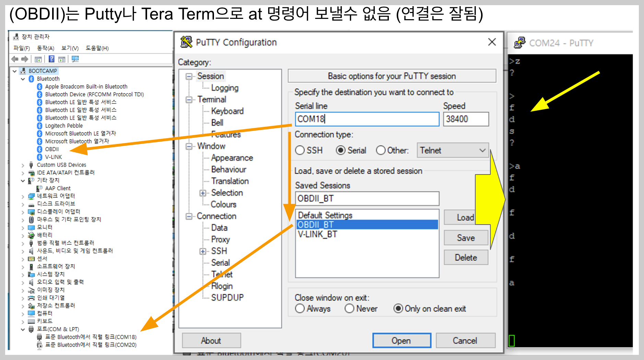Screen dimensions: 644x360
Task: Click the About button in PuTTY
Action: pyautogui.click(x=211, y=340)
